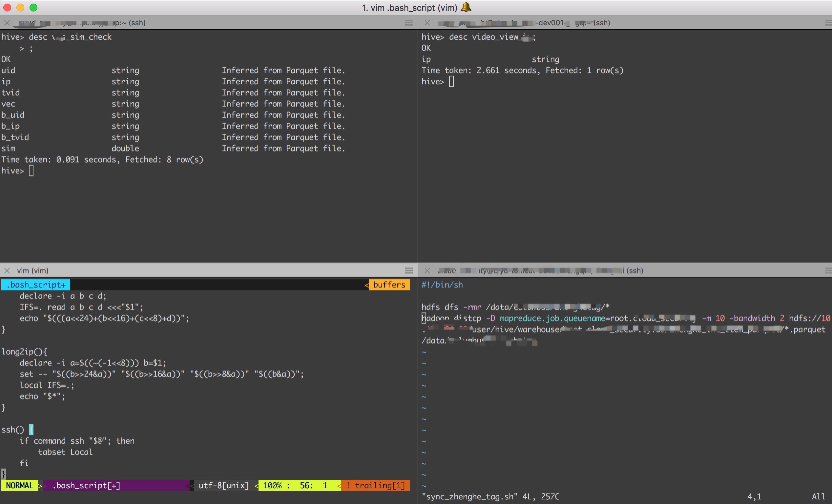Open top-right pane hamburger menu
The width and height of the screenshot is (832, 504).
pyautogui.click(x=828, y=23)
